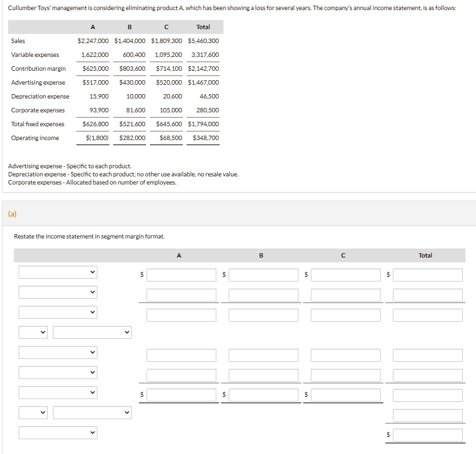Click seventh-row input under column B

tap(264, 395)
